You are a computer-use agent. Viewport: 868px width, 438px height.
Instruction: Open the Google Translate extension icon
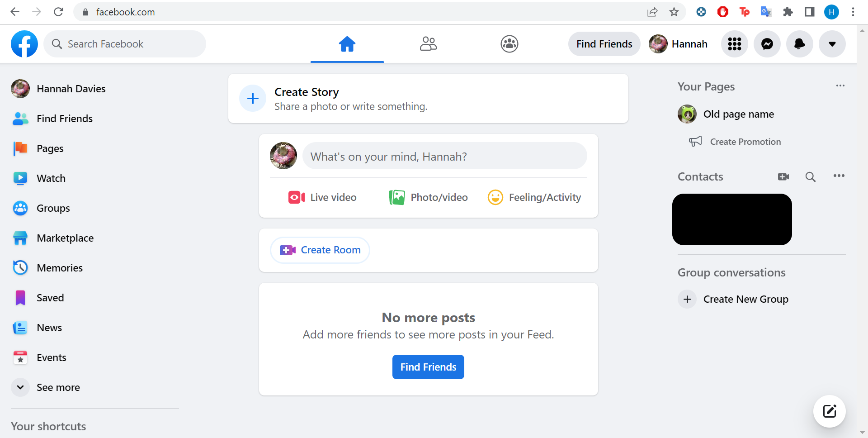pyautogui.click(x=766, y=12)
